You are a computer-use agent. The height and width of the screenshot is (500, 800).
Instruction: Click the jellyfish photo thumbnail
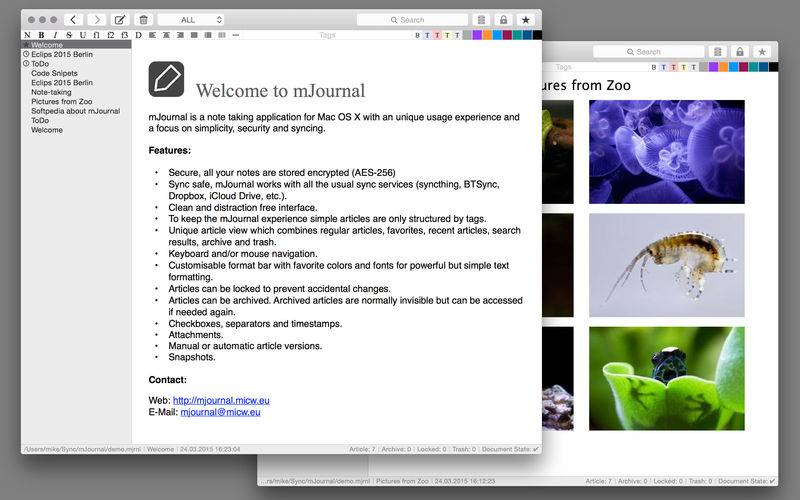[x=666, y=152]
